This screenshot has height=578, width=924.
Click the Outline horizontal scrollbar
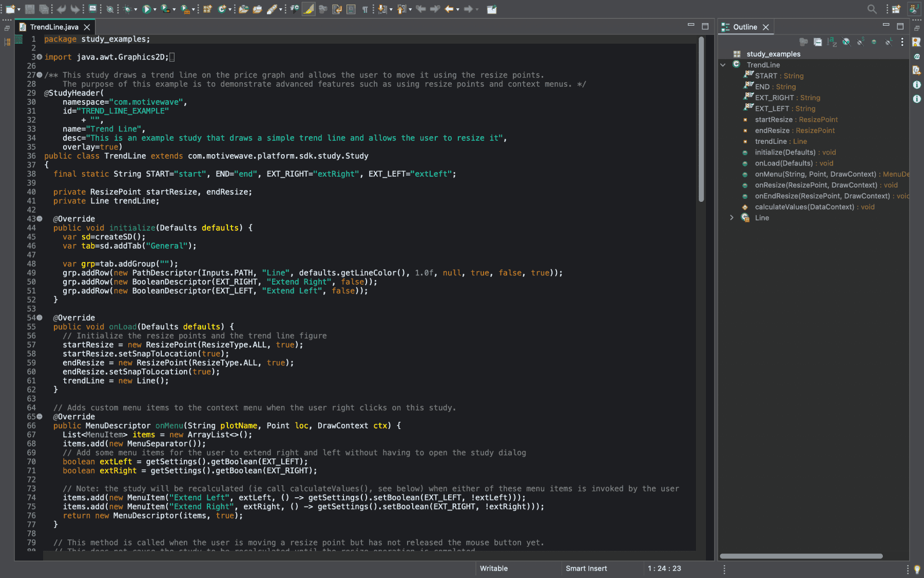point(801,556)
